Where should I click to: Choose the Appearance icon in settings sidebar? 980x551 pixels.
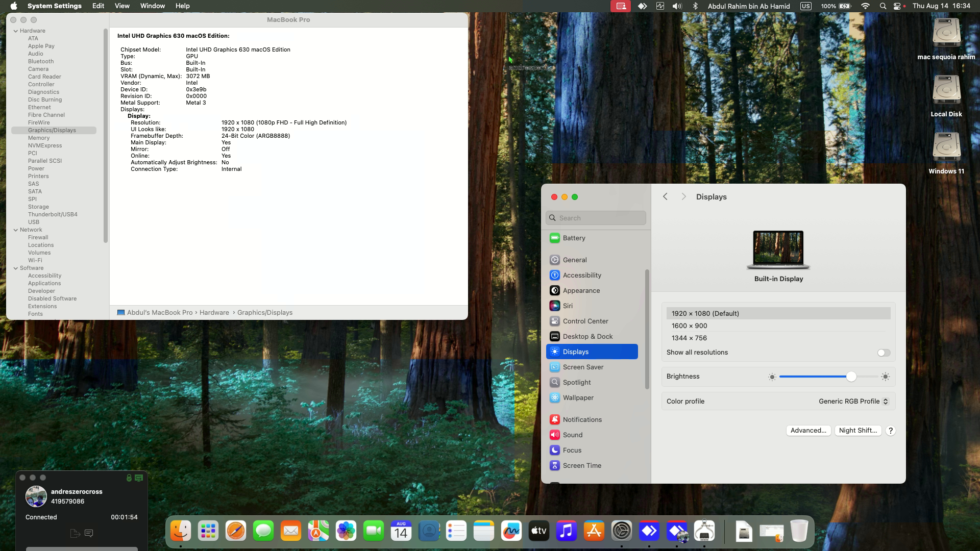(555, 291)
